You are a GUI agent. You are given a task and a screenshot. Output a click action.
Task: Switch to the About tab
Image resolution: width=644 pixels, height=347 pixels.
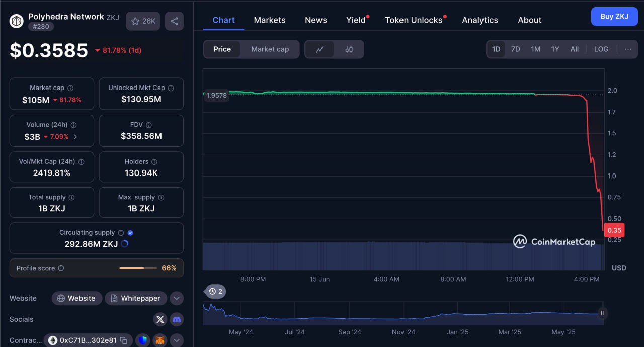click(530, 20)
